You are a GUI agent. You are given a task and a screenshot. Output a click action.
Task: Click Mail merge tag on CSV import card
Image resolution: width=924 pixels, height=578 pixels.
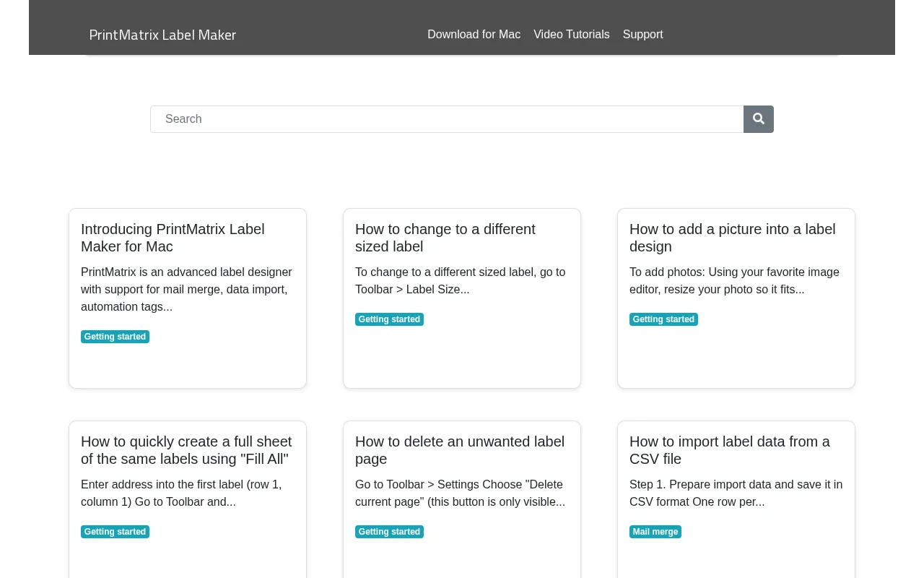point(655,532)
